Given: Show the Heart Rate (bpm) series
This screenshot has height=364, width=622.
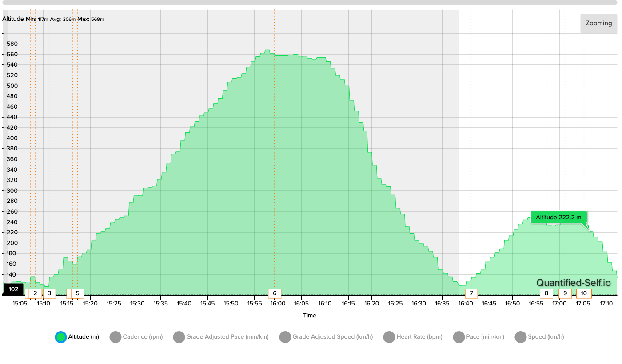Looking at the screenshot, I should point(413,337).
